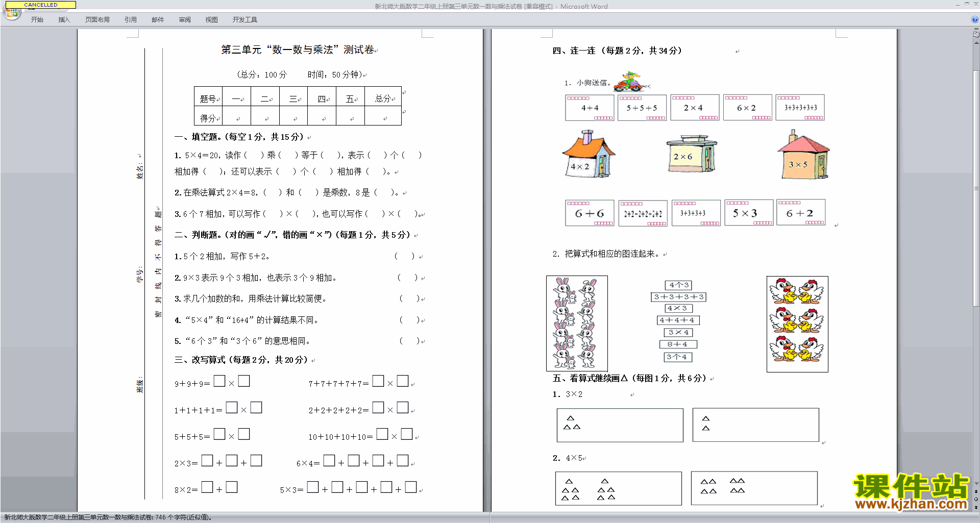The image size is (980, 523).
Task: Select the chickens picture
Action: [x=797, y=324]
